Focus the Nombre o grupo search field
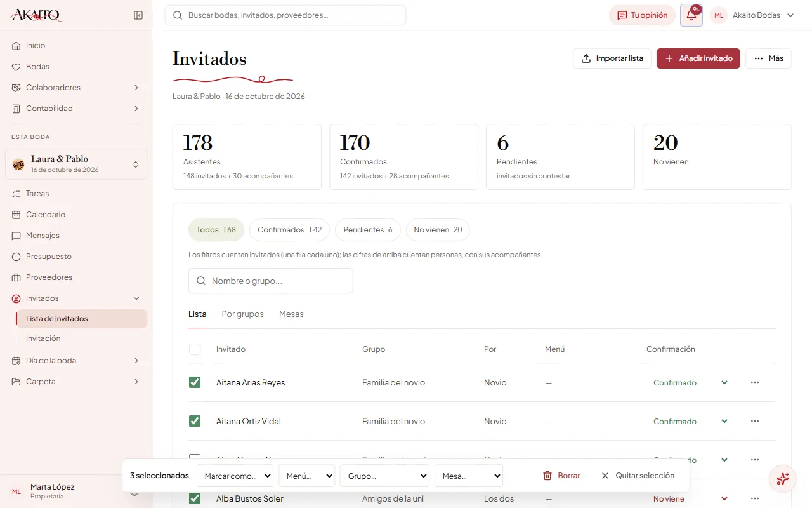This screenshot has width=812, height=508. tap(271, 281)
